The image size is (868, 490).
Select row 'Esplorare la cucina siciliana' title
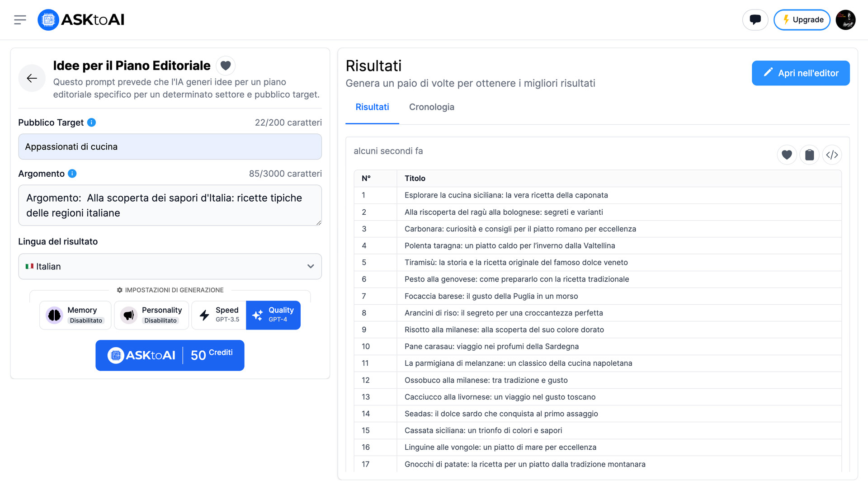coord(506,195)
